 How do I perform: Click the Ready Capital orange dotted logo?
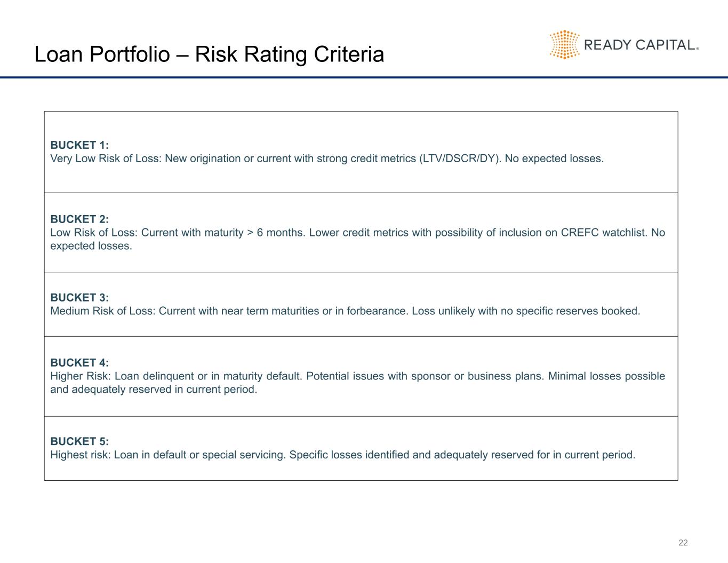pos(564,45)
